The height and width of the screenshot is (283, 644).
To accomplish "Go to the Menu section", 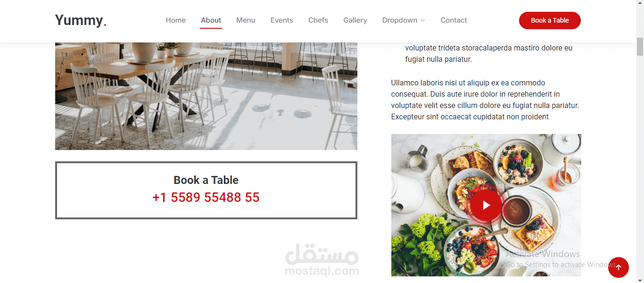I will click(x=246, y=20).
